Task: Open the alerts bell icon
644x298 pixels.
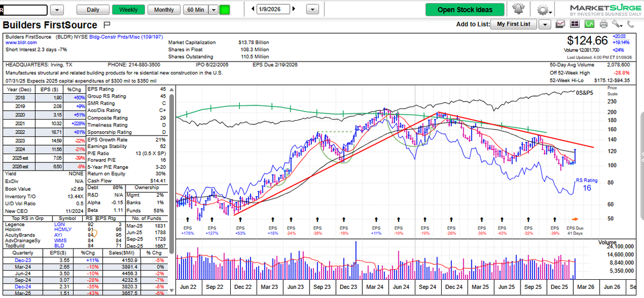Action: click(517, 10)
